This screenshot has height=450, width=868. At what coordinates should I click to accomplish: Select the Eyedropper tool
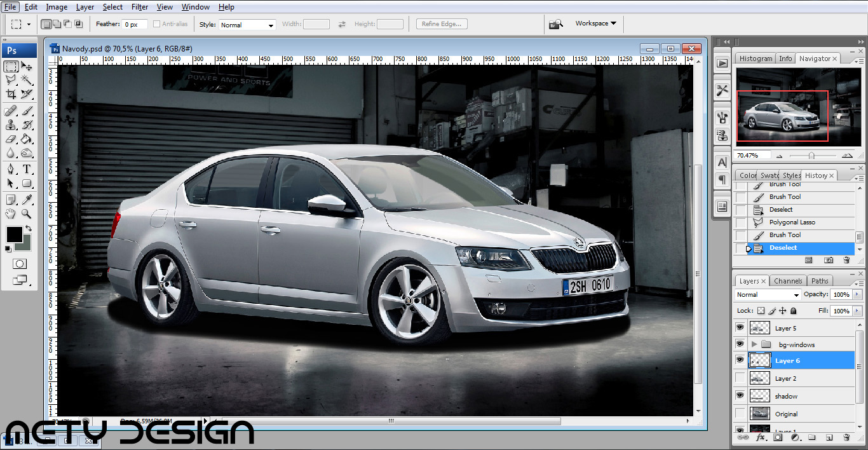[x=27, y=200]
